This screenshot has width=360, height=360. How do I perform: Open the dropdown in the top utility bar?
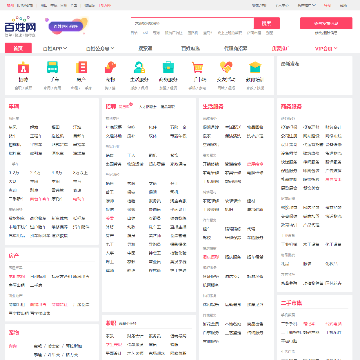(x=306, y=5)
